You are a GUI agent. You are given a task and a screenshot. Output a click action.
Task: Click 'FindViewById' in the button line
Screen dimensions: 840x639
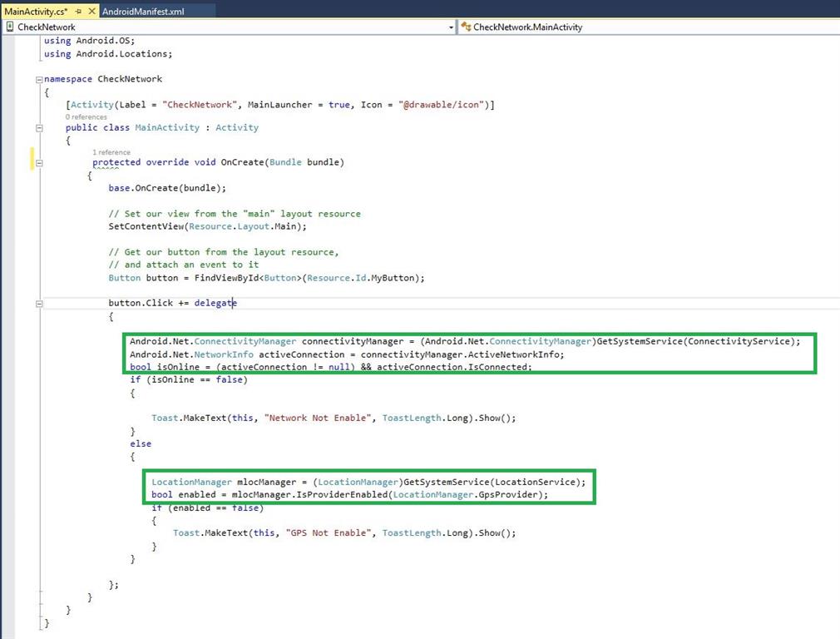click(226, 278)
